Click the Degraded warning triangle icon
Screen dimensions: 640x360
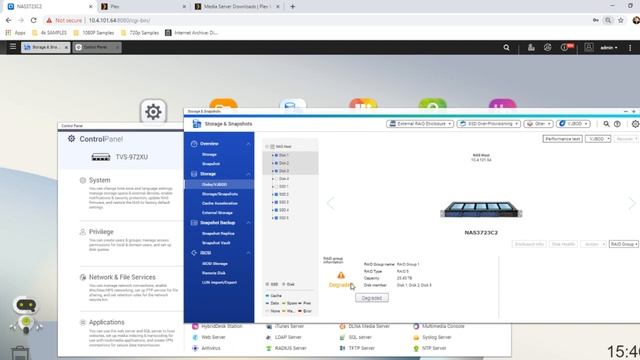click(341, 276)
